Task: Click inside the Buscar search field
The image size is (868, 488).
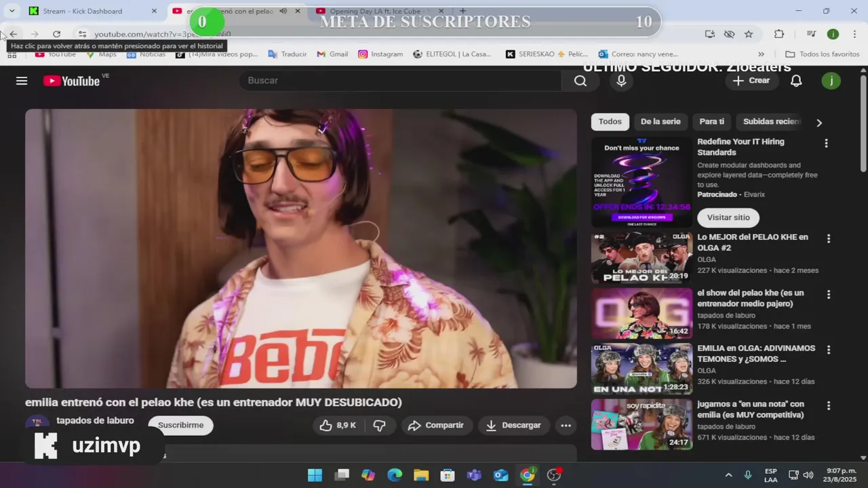Action: point(400,81)
